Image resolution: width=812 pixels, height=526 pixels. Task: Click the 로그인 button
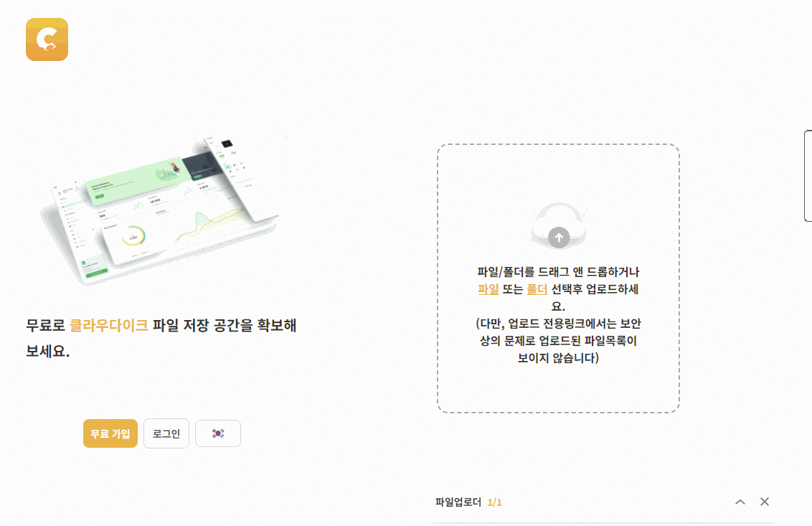pyautogui.click(x=166, y=433)
